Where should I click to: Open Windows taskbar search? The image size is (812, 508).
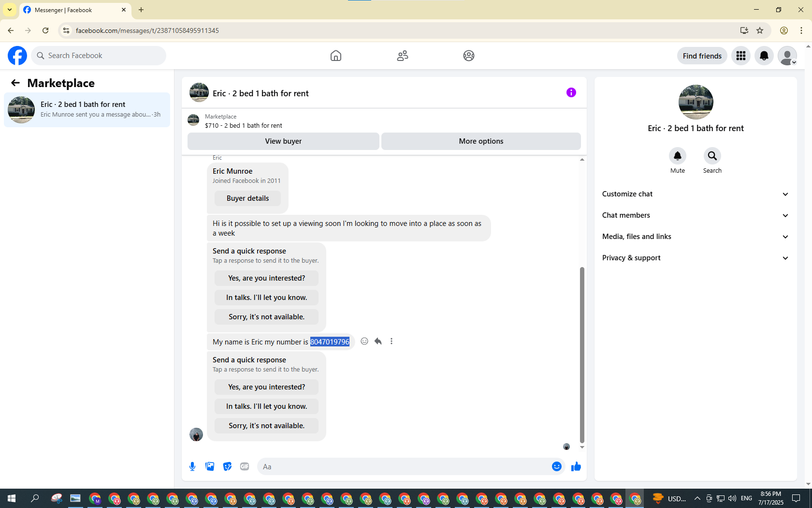35,498
